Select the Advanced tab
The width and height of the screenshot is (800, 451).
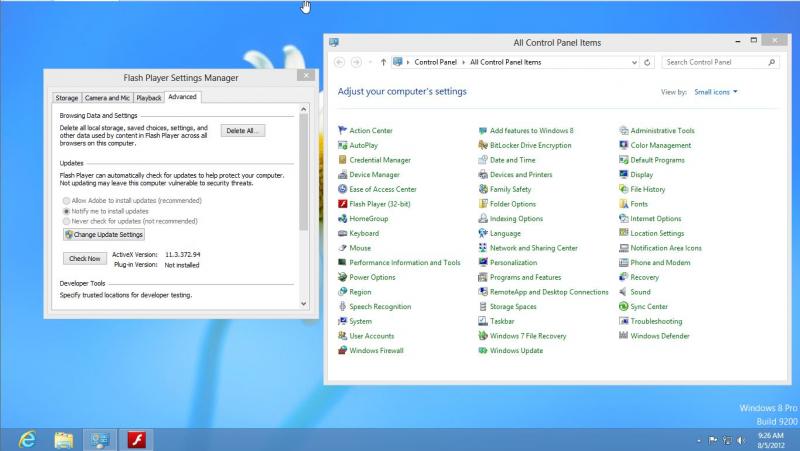click(183, 97)
